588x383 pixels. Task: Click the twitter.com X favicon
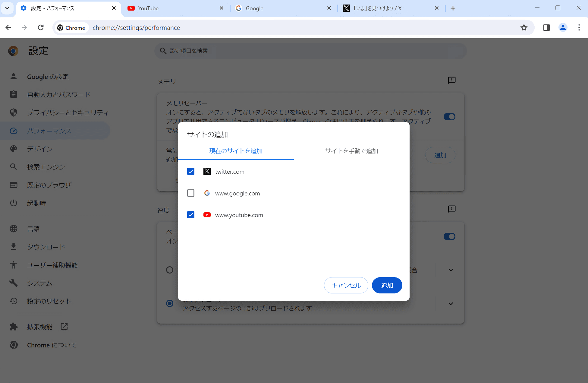[207, 172]
